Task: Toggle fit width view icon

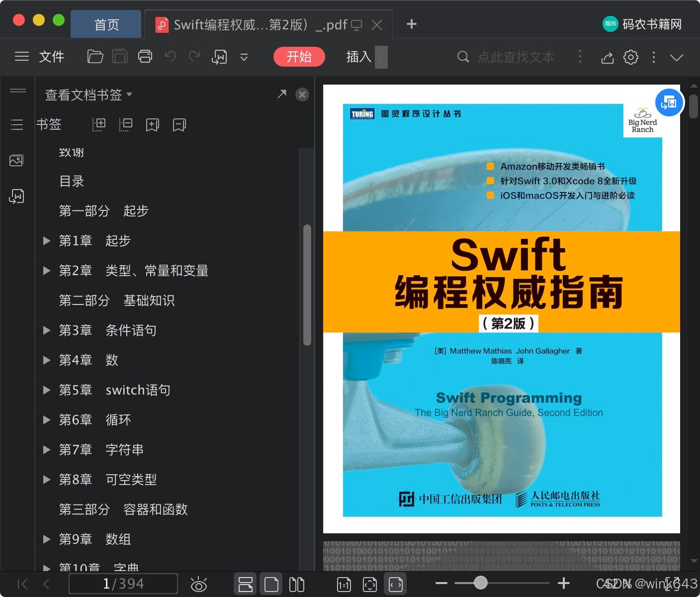Action: click(396, 584)
